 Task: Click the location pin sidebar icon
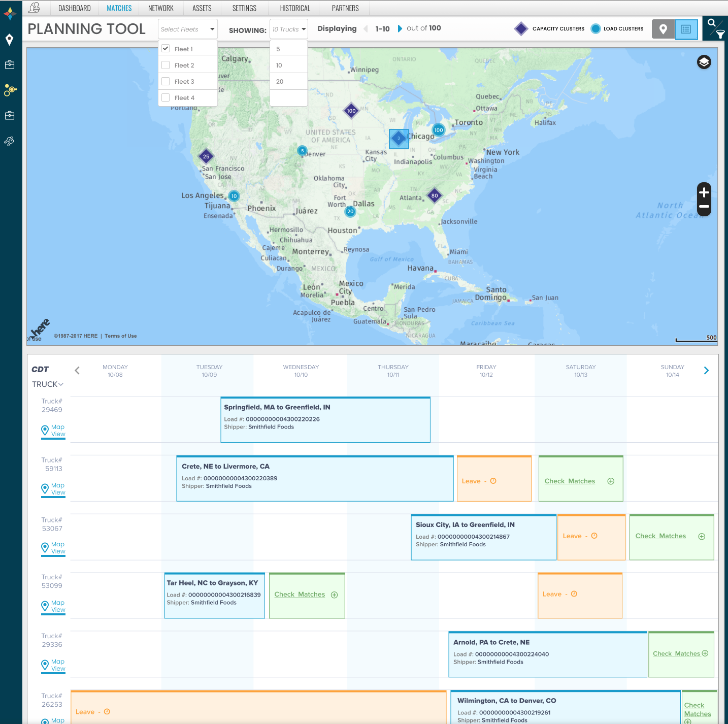pyautogui.click(x=9, y=40)
